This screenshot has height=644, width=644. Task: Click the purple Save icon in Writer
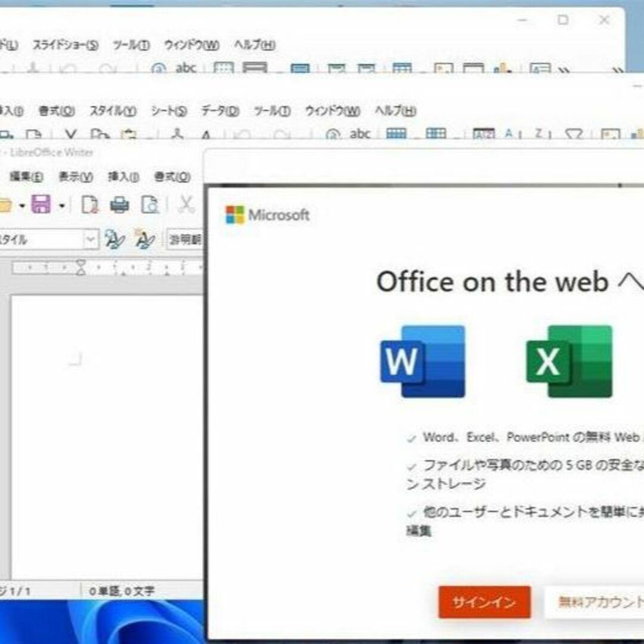click(41, 204)
